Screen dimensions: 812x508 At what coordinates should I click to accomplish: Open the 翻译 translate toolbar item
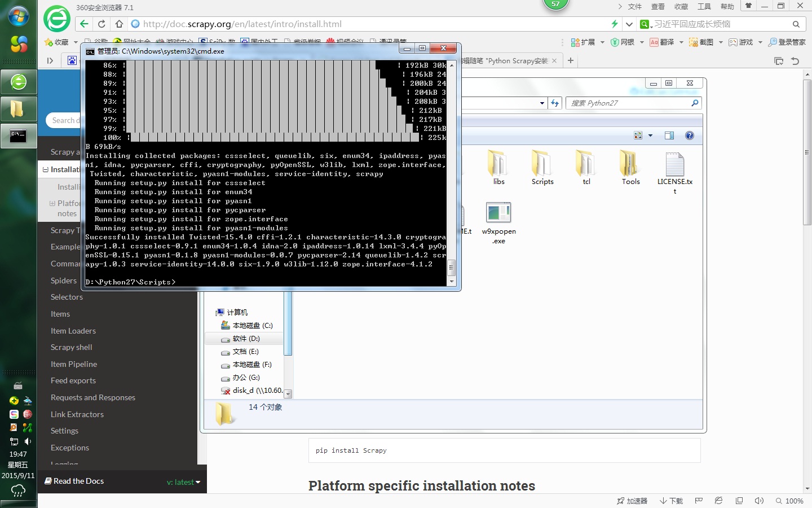coord(662,42)
